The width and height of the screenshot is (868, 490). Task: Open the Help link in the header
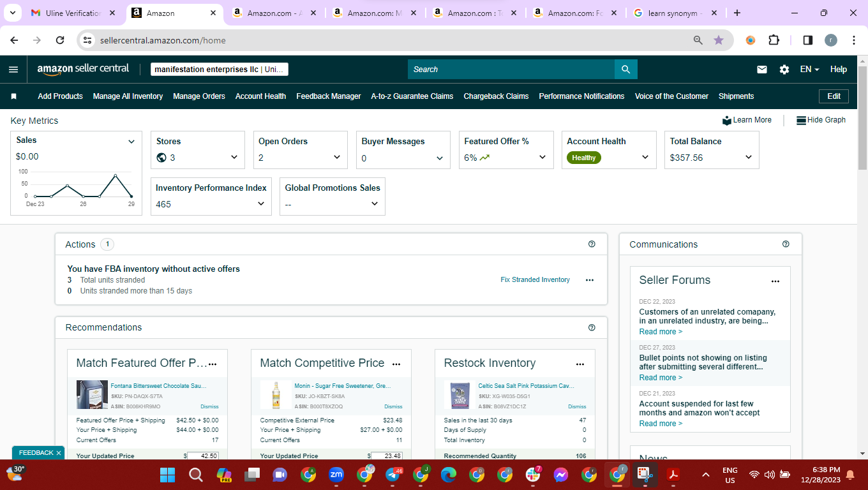(839, 70)
